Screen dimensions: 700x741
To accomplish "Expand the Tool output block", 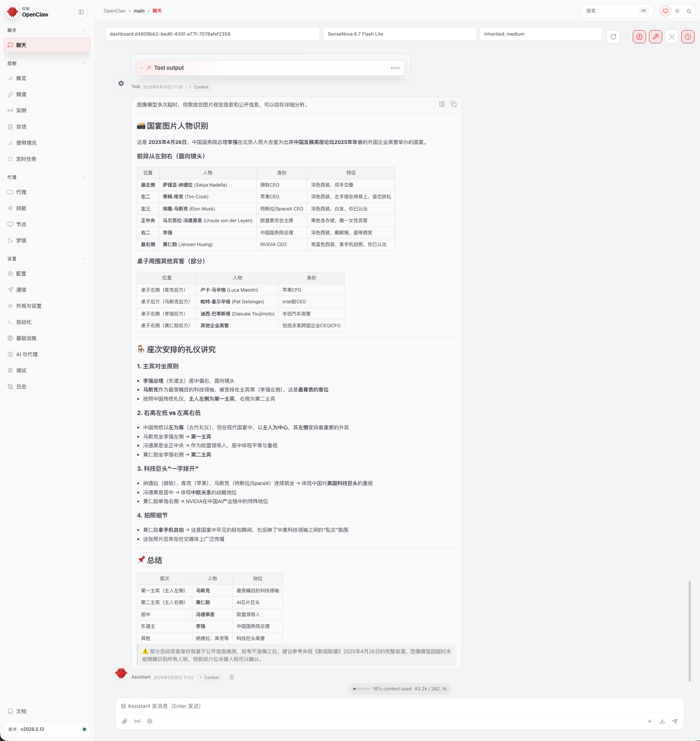I will [271, 68].
